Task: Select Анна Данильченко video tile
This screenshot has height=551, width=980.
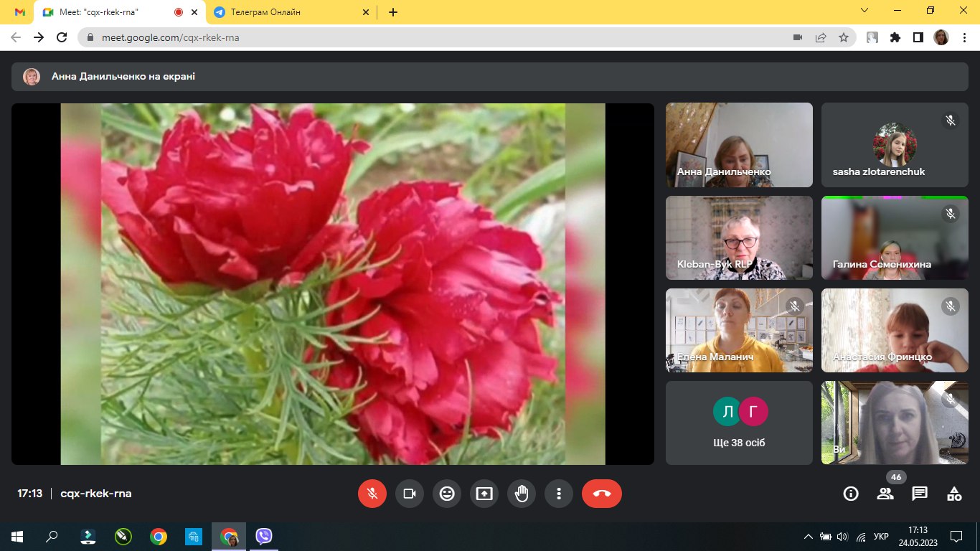Action: tap(739, 145)
